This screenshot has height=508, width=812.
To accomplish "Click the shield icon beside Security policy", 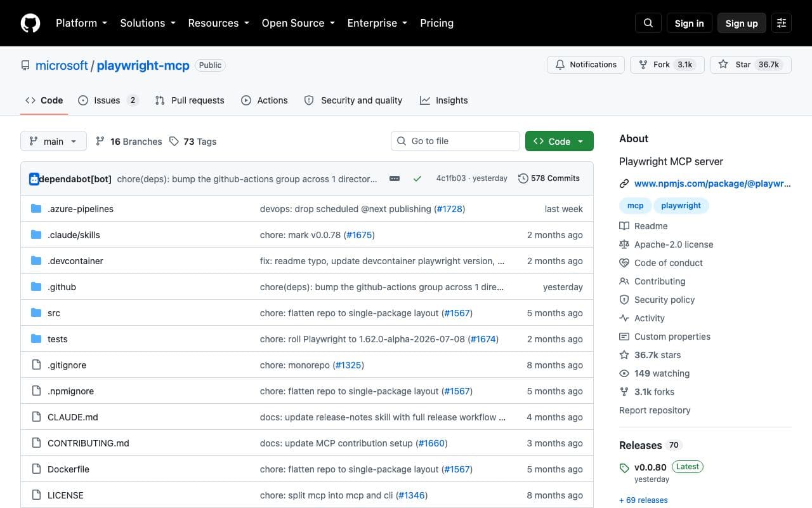I will pos(624,300).
